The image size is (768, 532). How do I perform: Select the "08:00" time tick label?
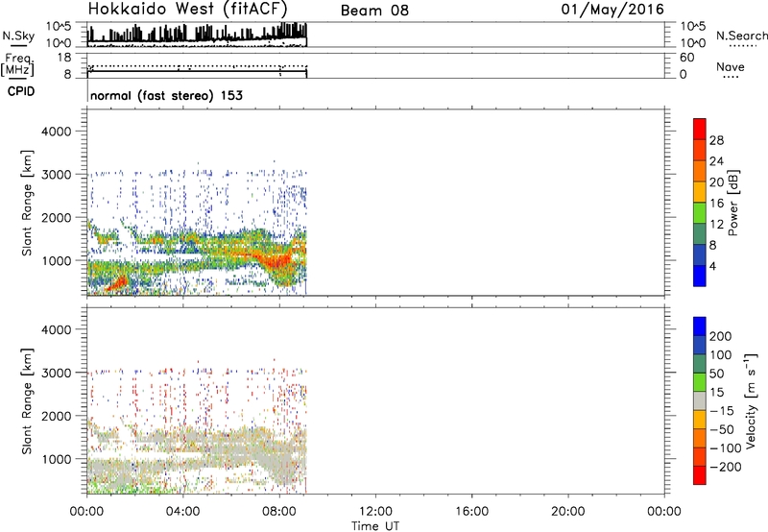[279, 512]
